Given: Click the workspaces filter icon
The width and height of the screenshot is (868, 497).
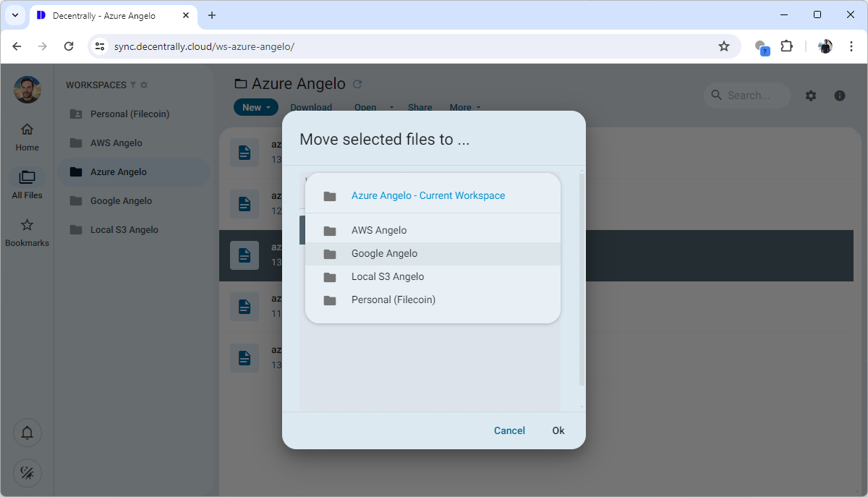Looking at the screenshot, I should coord(133,85).
